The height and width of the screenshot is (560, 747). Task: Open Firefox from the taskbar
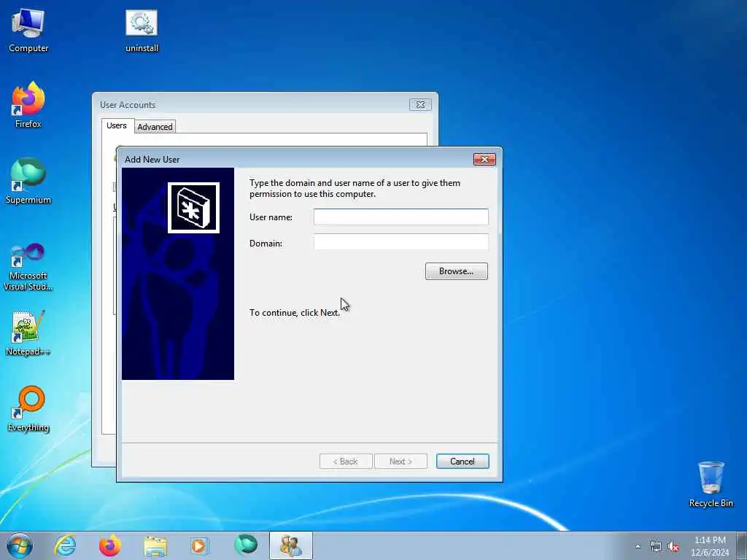pyautogui.click(x=110, y=545)
